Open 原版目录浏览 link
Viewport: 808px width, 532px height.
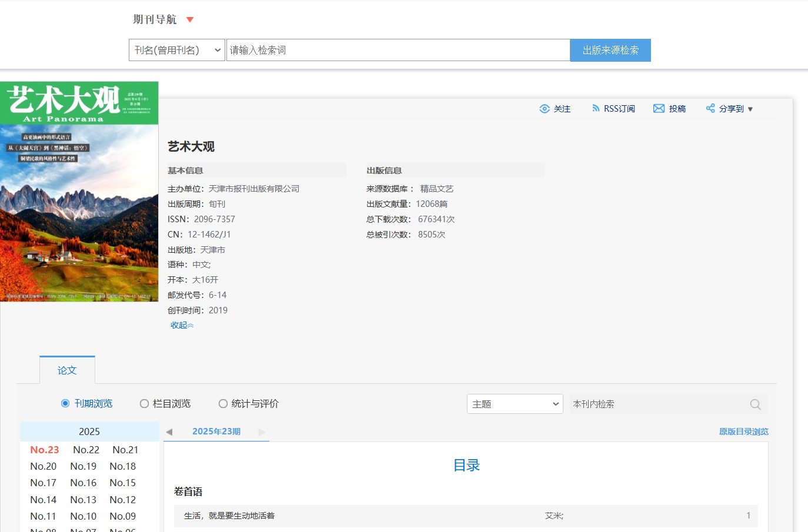(743, 431)
